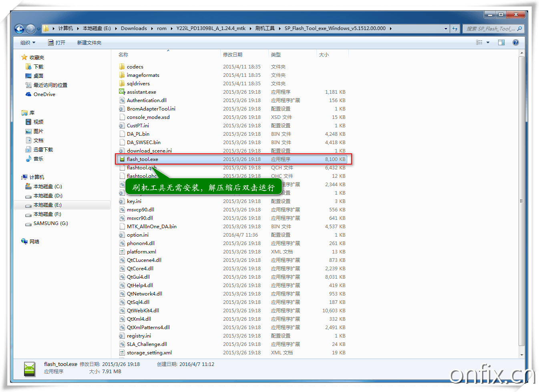Expand the address bar history dropdown
The width and height of the screenshot is (539, 392).
[446, 28]
